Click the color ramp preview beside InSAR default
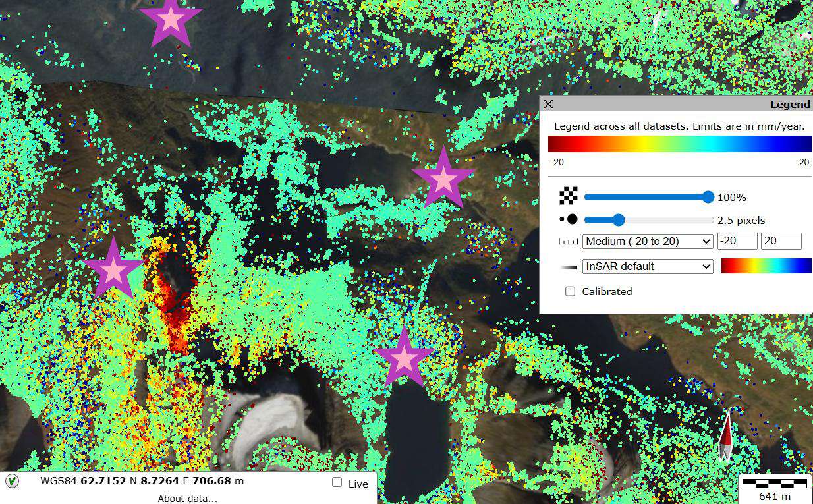 point(766,266)
